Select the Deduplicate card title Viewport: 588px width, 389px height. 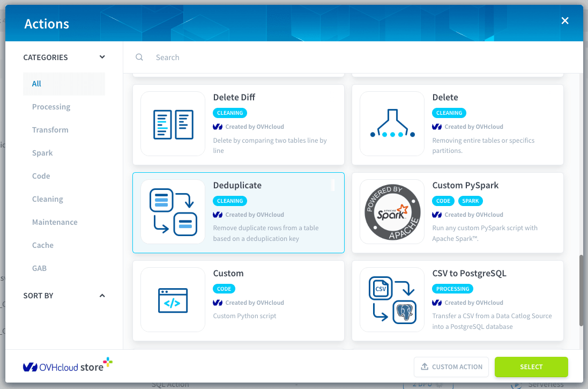pos(237,185)
